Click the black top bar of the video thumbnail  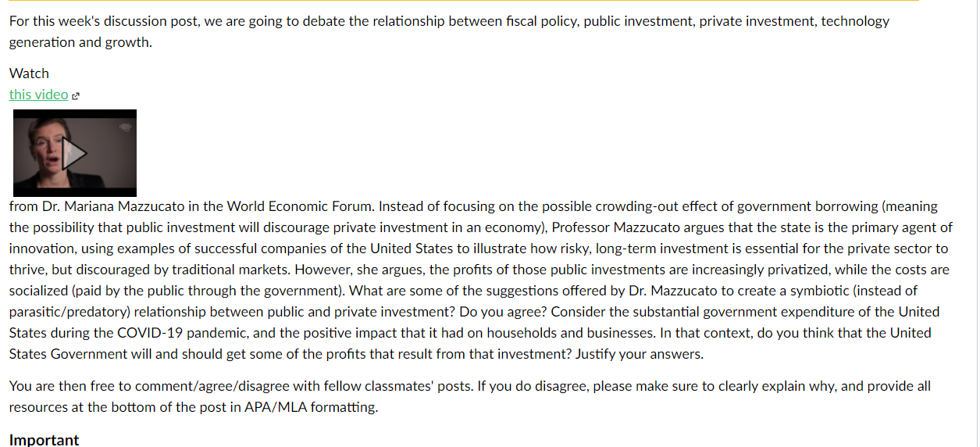click(75, 113)
